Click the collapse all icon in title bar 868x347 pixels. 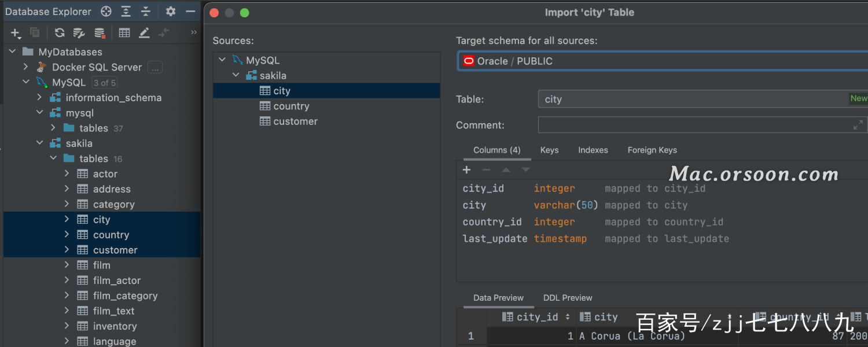pyautogui.click(x=145, y=12)
